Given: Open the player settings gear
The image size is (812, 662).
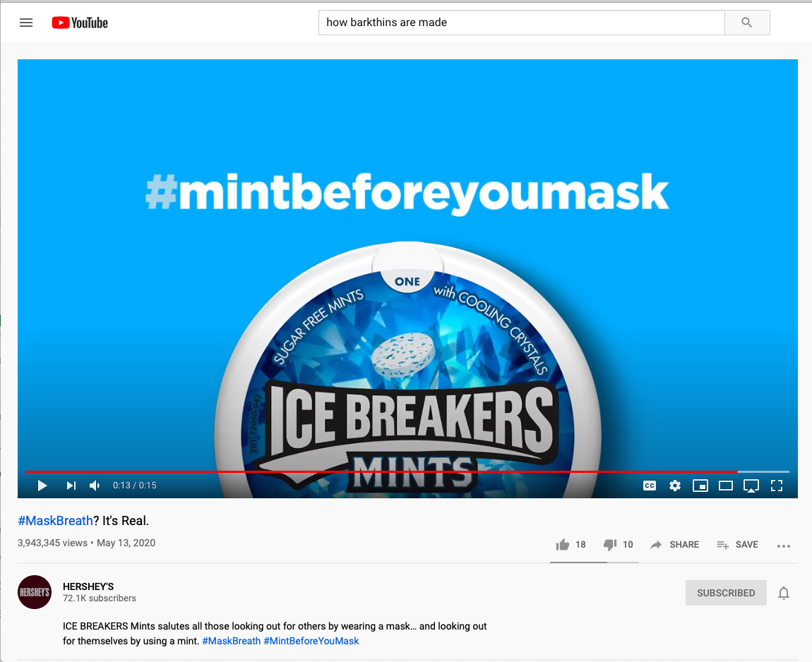Looking at the screenshot, I should pyautogui.click(x=675, y=486).
